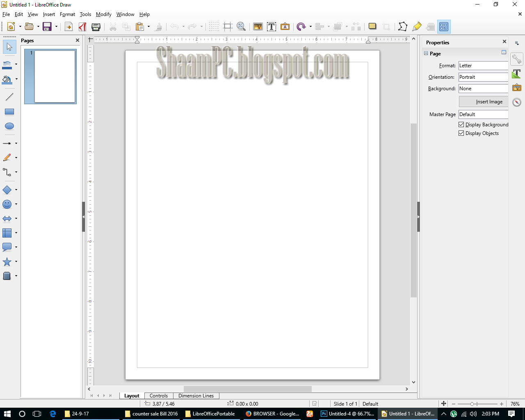Select the Lines and Arrows tool
Screen dimensions: 525x420
[x=7, y=144]
